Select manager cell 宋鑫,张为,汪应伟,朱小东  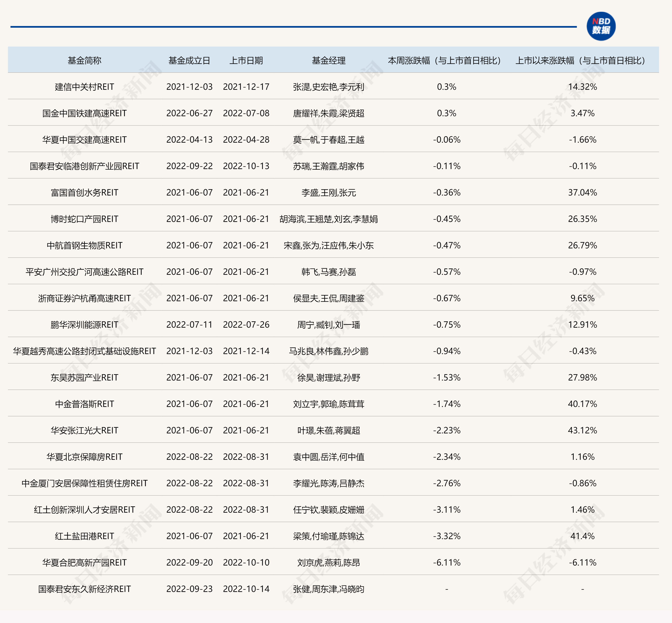[x=329, y=245]
